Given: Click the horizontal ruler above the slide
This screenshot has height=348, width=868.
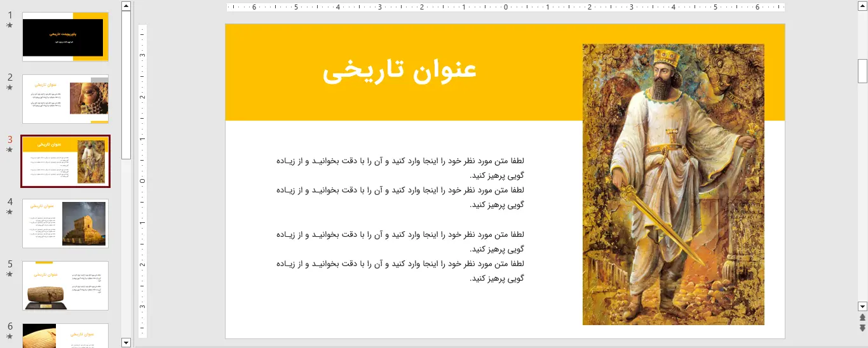Looking at the screenshot, I should [x=505, y=8].
